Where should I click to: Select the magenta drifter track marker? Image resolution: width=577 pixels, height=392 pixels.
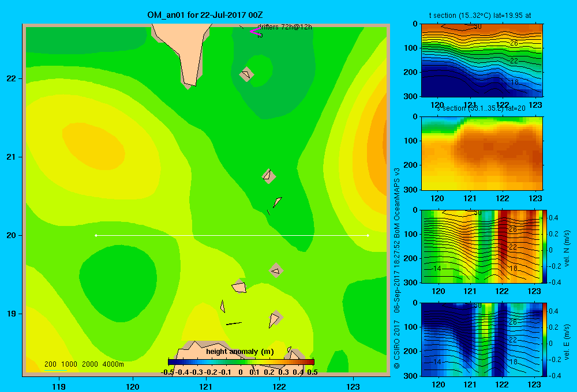(x=254, y=31)
